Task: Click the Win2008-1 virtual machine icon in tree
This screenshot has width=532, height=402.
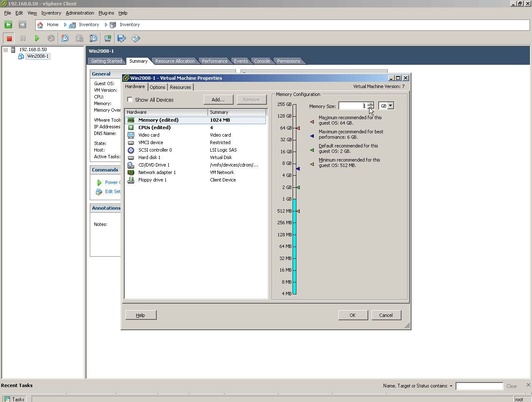Action: coord(21,56)
